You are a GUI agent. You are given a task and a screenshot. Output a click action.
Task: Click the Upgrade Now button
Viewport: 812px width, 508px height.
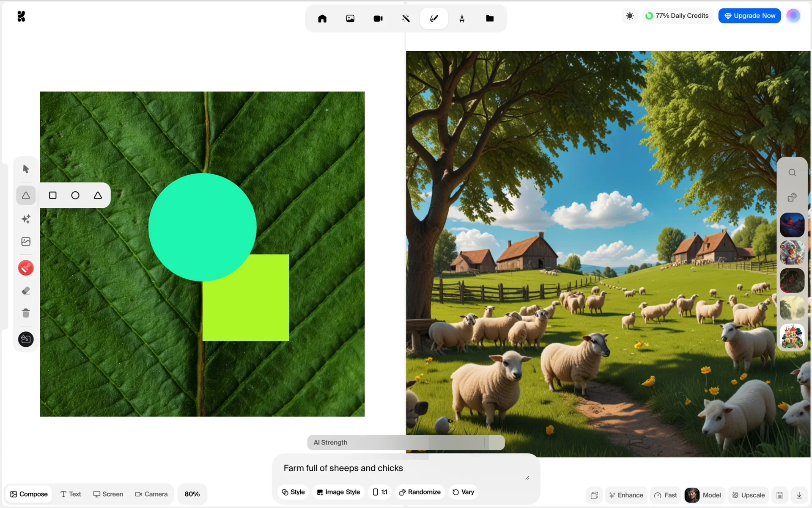click(x=749, y=16)
